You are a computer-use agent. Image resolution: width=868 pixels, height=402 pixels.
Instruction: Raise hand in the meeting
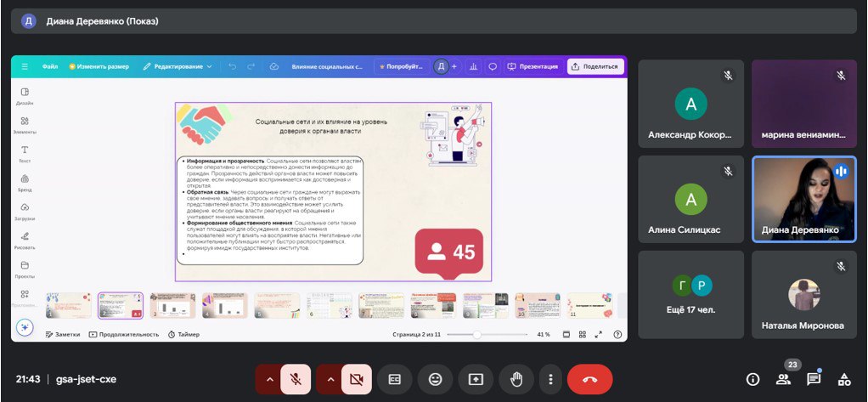coord(516,379)
